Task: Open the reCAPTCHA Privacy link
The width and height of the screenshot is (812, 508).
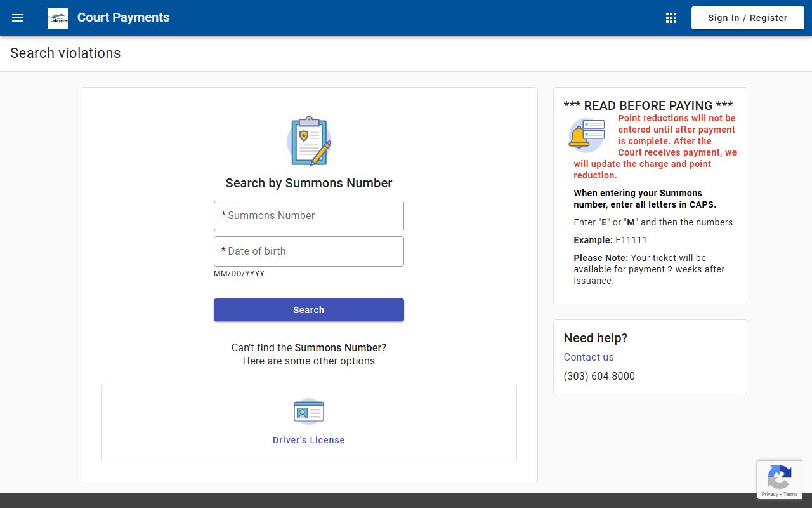Action: coord(769,494)
